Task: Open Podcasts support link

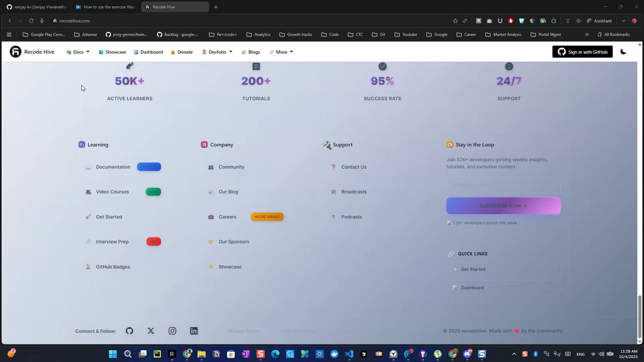Action: point(352,217)
